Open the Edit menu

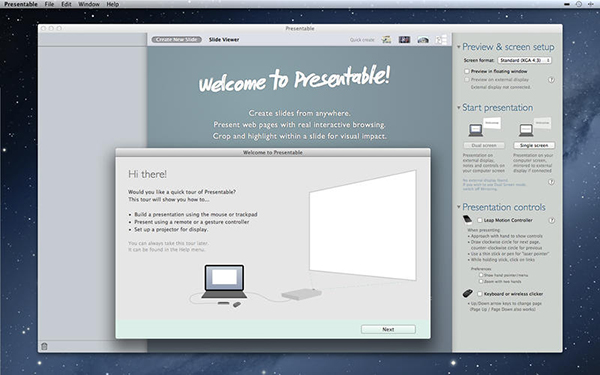(66, 4)
